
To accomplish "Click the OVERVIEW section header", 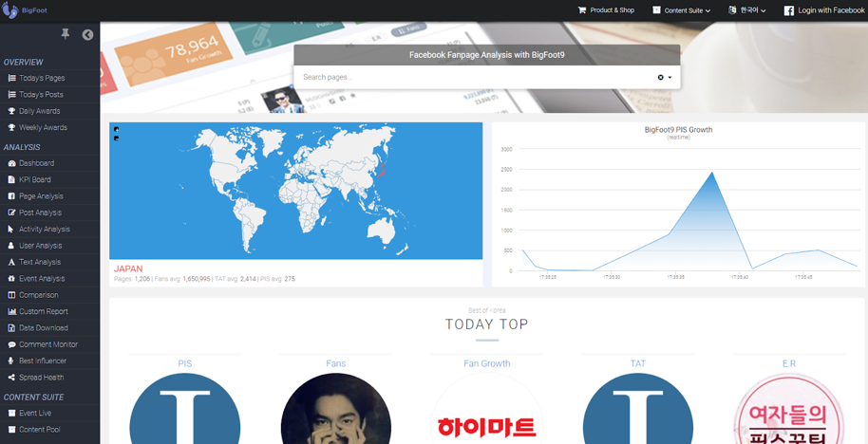I will tap(23, 63).
